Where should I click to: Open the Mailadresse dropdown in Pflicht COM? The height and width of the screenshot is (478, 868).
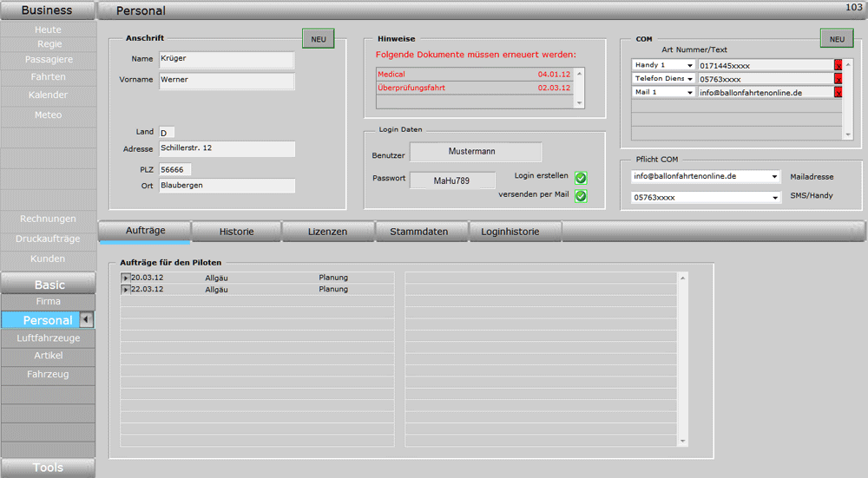click(773, 176)
